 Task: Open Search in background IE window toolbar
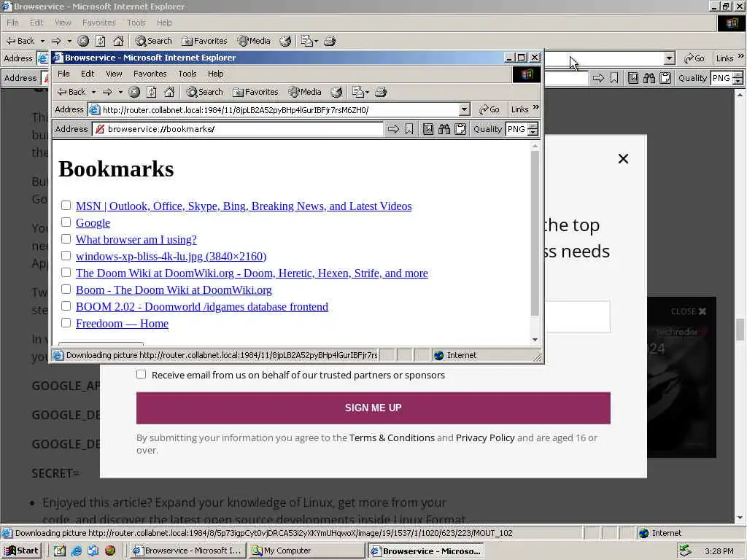(x=153, y=41)
